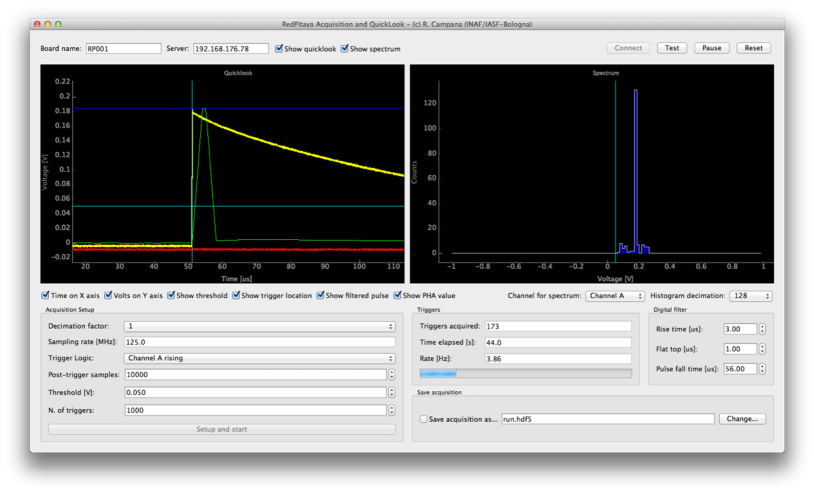
Task: Toggle Show filtered pulse checkbox
Action: point(321,296)
